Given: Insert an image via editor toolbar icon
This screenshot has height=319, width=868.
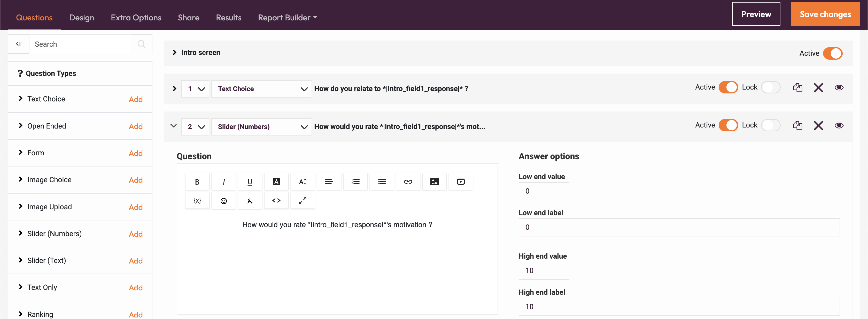Looking at the screenshot, I should pos(434,182).
